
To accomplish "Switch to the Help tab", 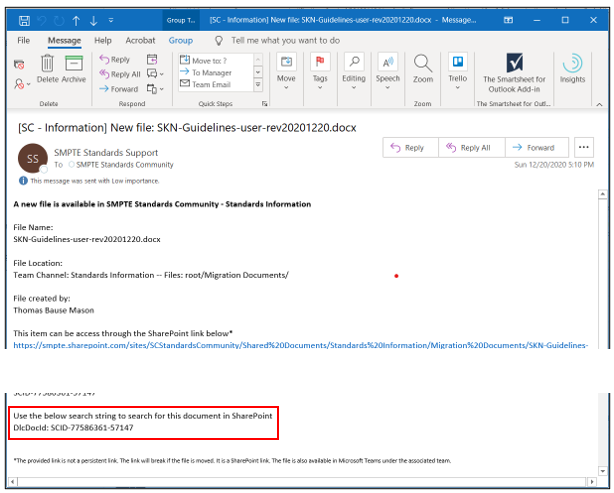I will click(x=102, y=41).
